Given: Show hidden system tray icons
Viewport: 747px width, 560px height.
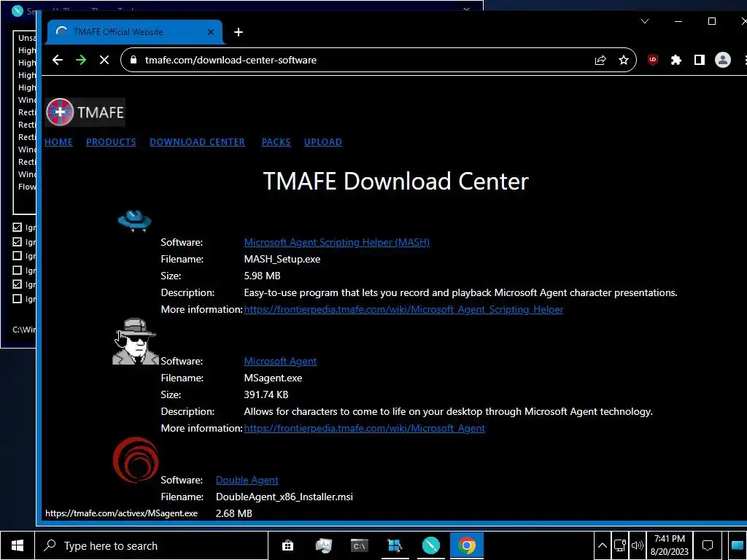Looking at the screenshot, I should click(x=602, y=545).
